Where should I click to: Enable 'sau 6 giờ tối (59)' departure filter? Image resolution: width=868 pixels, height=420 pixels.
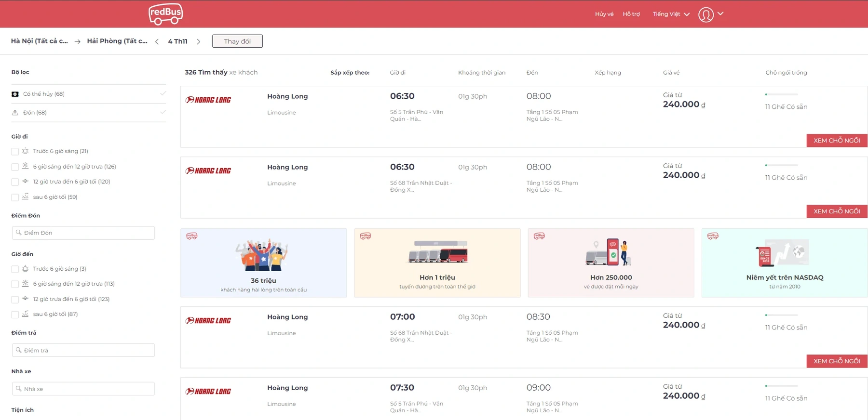(15, 197)
